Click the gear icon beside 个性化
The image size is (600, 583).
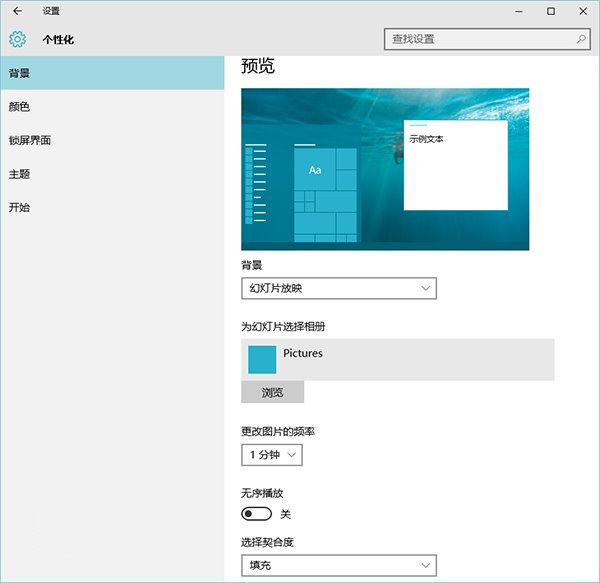coord(16,40)
